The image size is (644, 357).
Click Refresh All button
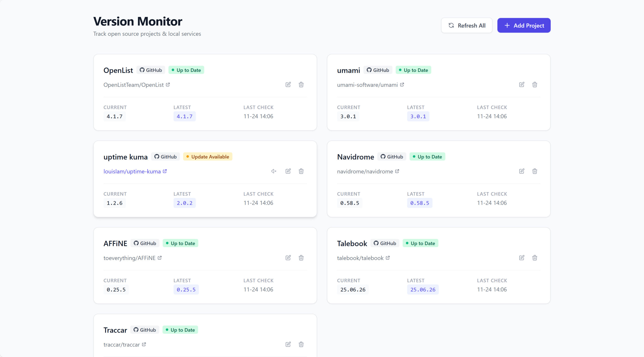467,25
